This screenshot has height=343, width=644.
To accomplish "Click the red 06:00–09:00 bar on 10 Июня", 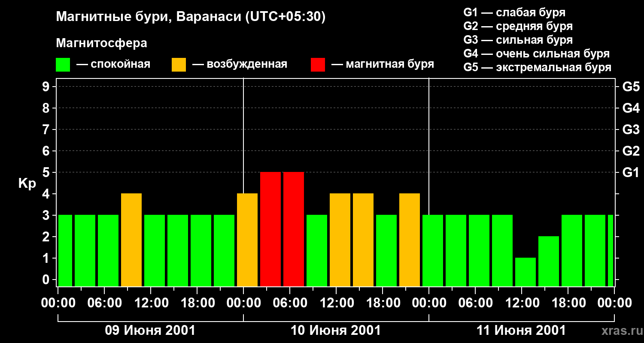I will point(294,229).
